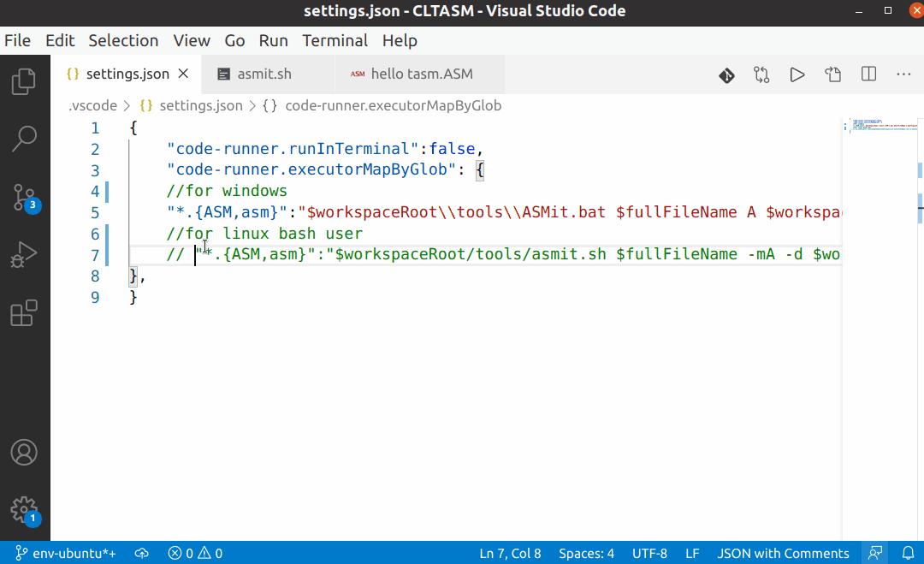Viewport: 924px width, 564px height.
Task: Split the editor using the split icon
Action: click(868, 74)
